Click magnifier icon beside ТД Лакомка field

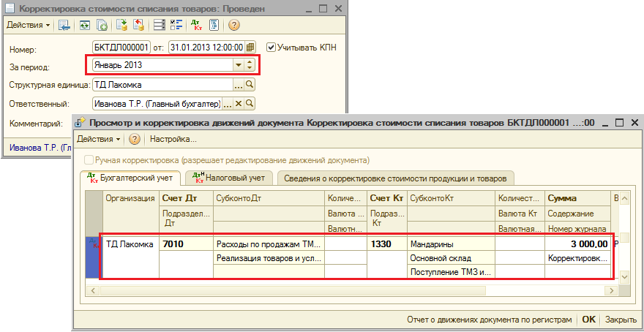[x=250, y=85]
